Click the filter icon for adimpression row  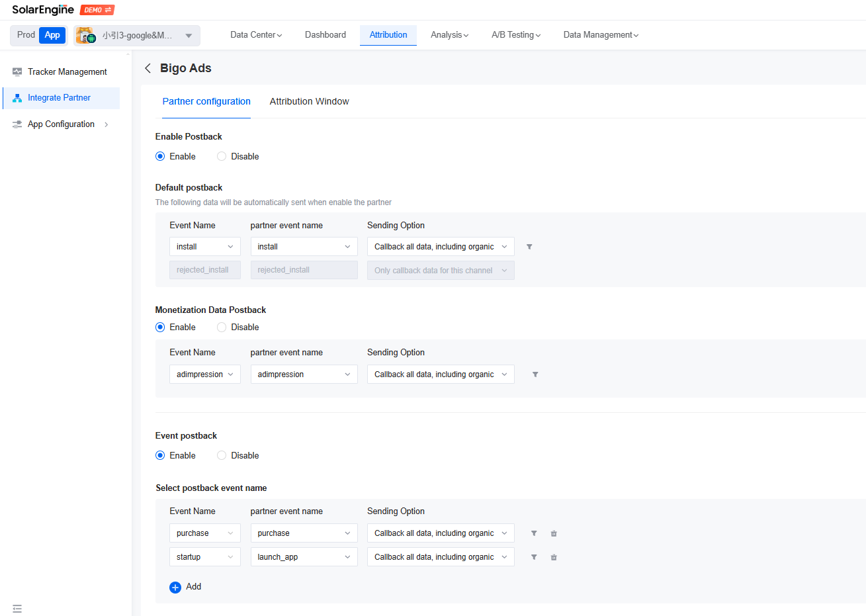tap(534, 374)
